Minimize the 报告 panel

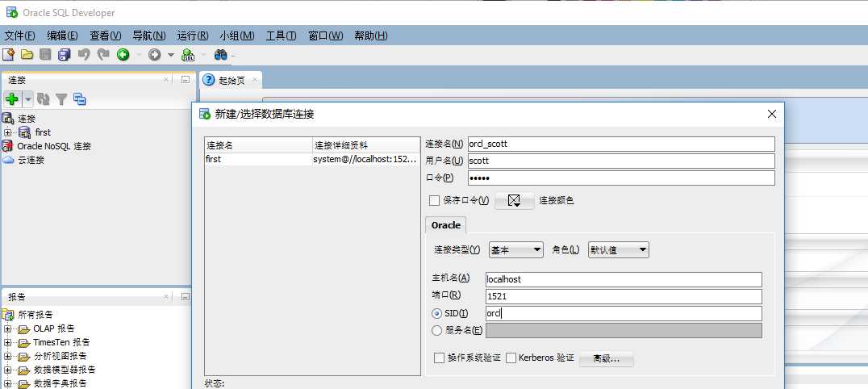pos(186,297)
